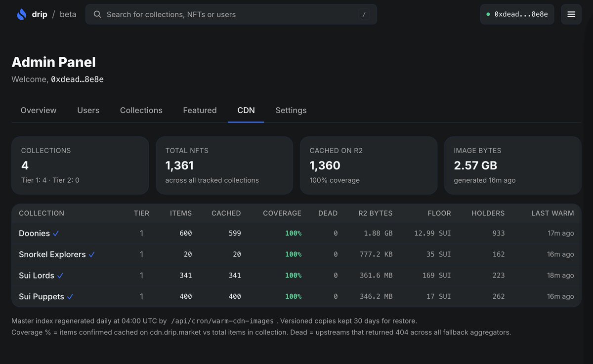Click the drip brand name link
The image size is (593, 364).
pyautogui.click(x=40, y=14)
